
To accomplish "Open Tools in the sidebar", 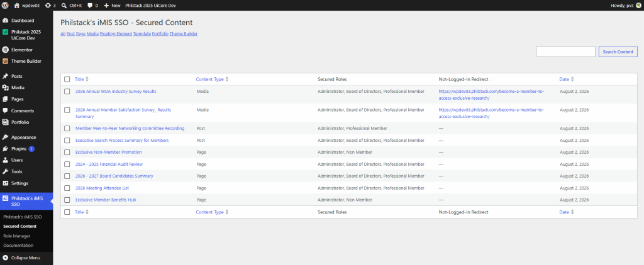I will [x=26, y=171].
